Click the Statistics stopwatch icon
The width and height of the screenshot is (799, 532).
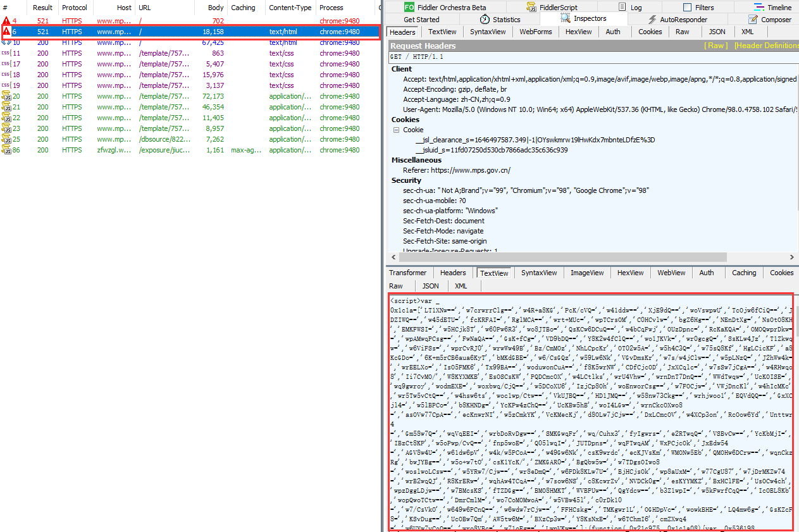tap(484, 20)
